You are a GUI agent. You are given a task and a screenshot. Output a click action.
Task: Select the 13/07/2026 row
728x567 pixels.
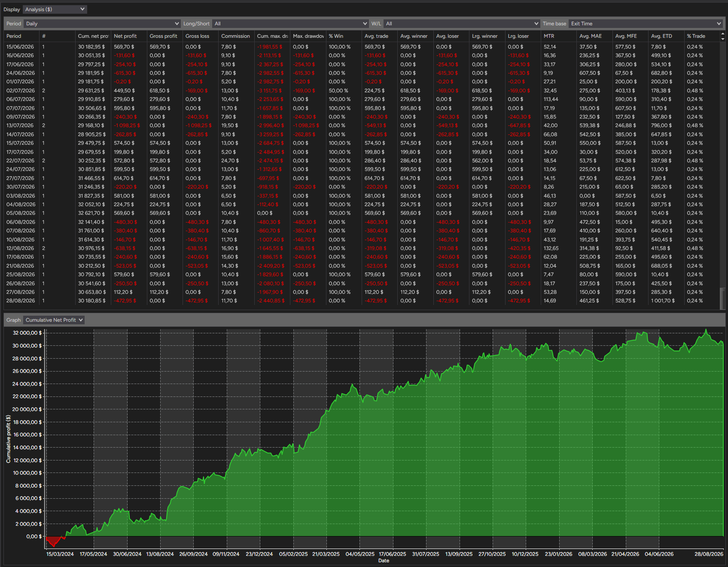coord(362,125)
